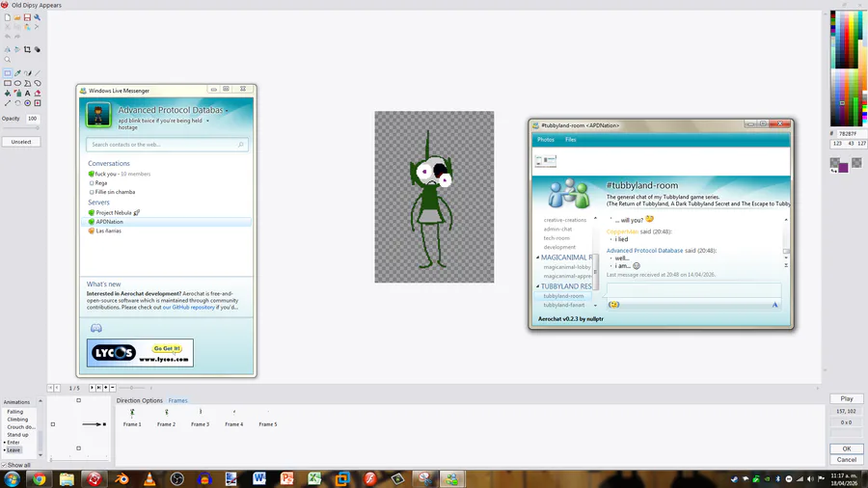This screenshot has width=868, height=488.
Task: Open status message dropdown arrow in Messenger
Action: [x=208, y=121]
